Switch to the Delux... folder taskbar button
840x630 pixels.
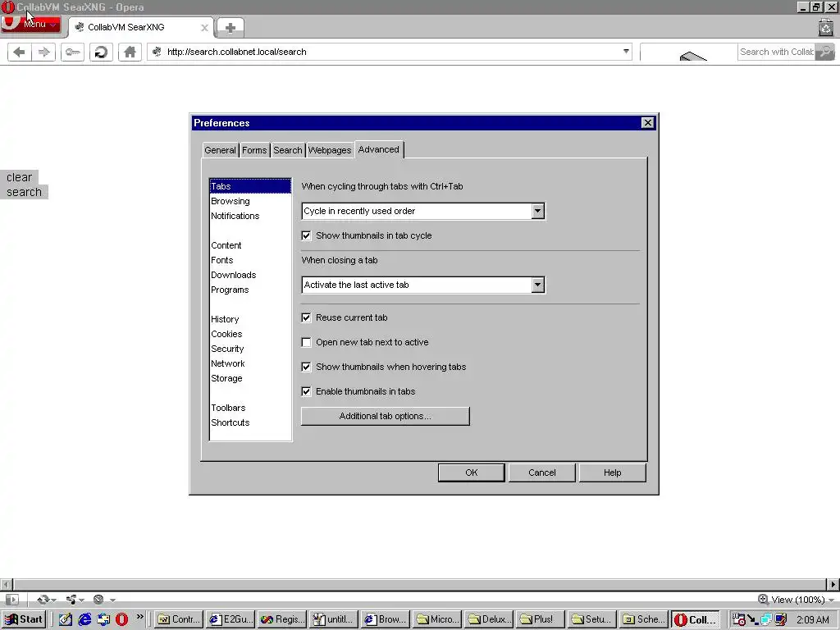pos(489,619)
